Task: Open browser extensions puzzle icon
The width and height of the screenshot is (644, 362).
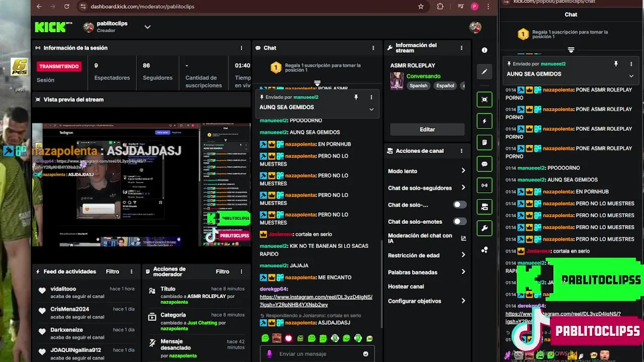Action: 440,7
